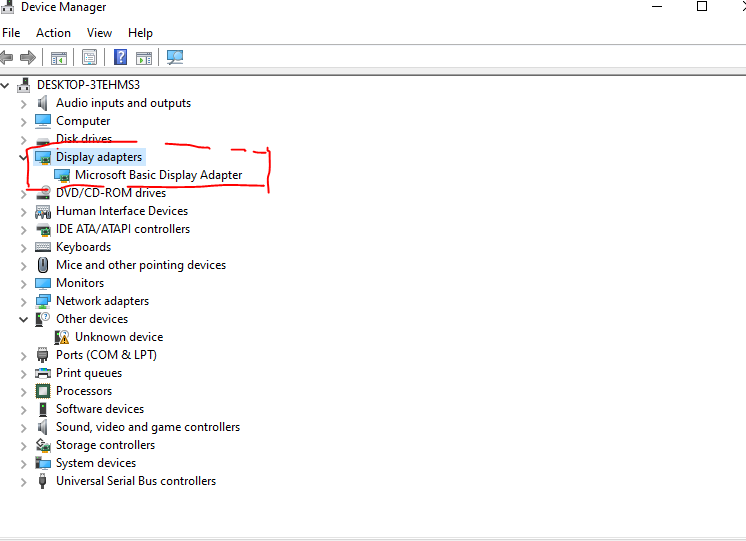Click the Ports (COM & LPT) icon
This screenshot has height=541, width=746.
(x=42, y=355)
